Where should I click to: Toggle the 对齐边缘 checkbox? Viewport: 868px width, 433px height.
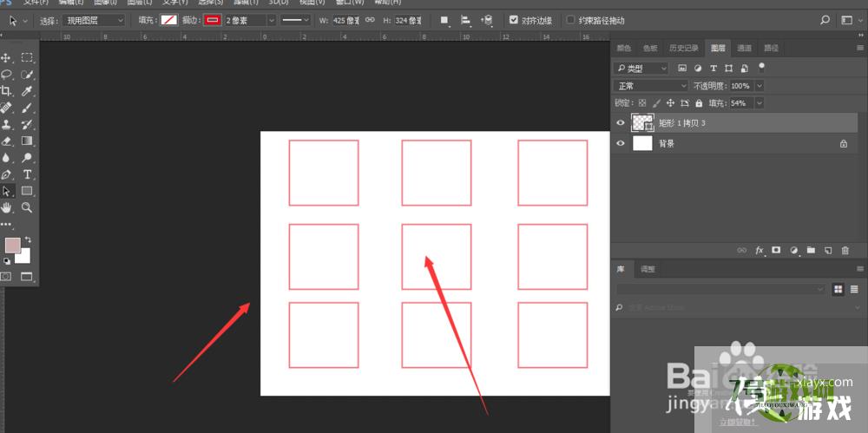coord(514,20)
